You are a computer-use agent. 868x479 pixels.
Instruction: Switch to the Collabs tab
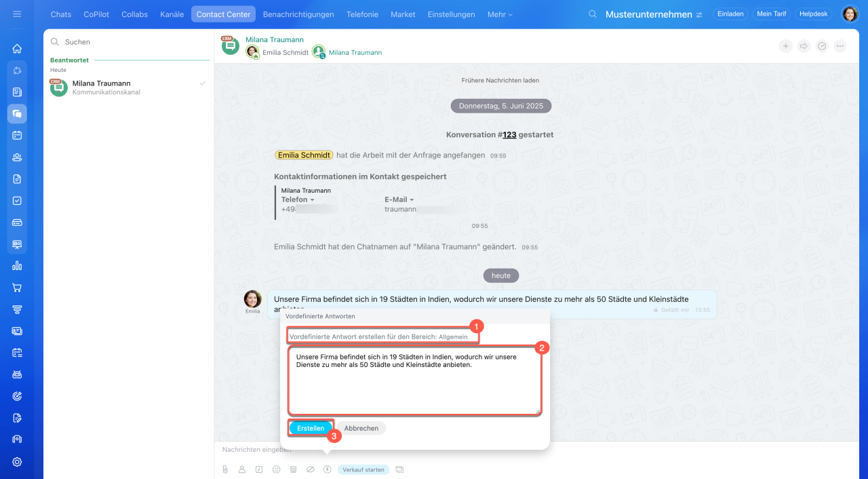point(135,14)
